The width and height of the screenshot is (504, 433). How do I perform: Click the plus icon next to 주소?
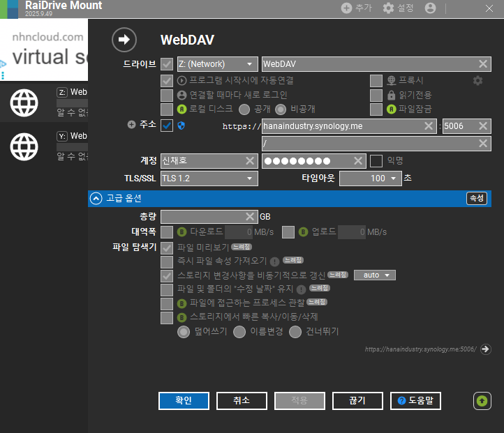coord(131,125)
